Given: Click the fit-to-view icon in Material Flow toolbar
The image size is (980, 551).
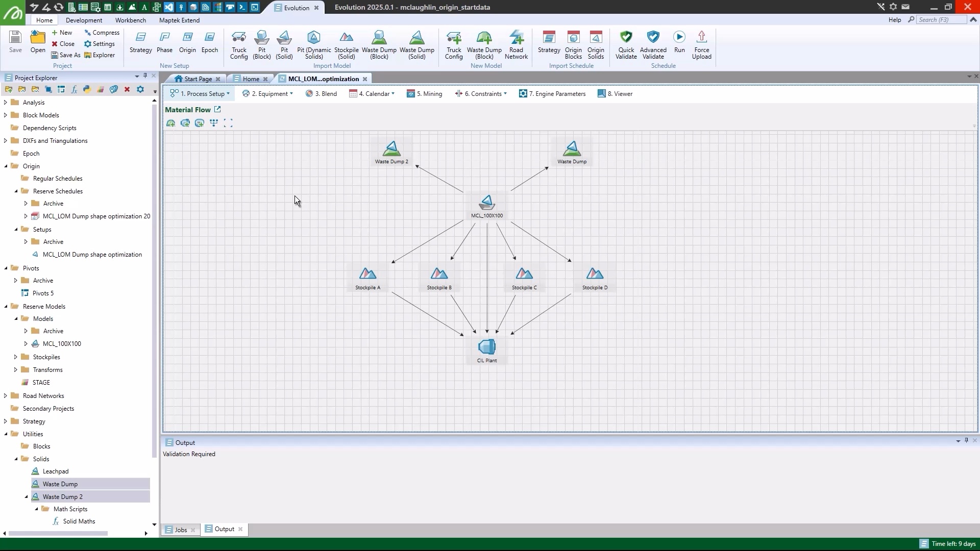Looking at the screenshot, I should point(228,123).
